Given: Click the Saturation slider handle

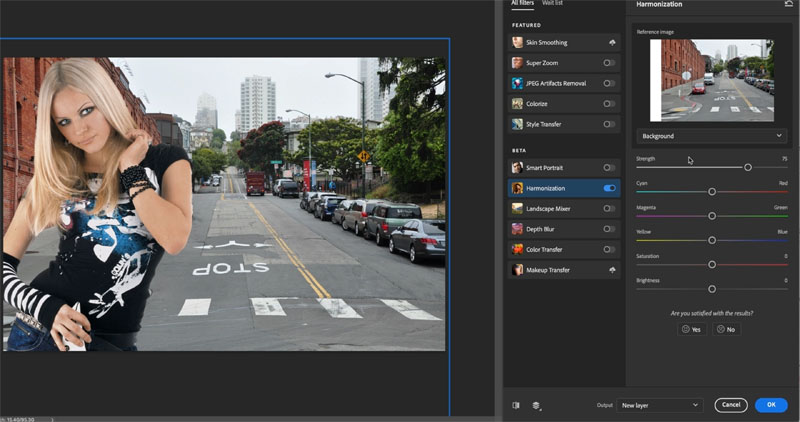Looking at the screenshot, I should pyautogui.click(x=712, y=265).
